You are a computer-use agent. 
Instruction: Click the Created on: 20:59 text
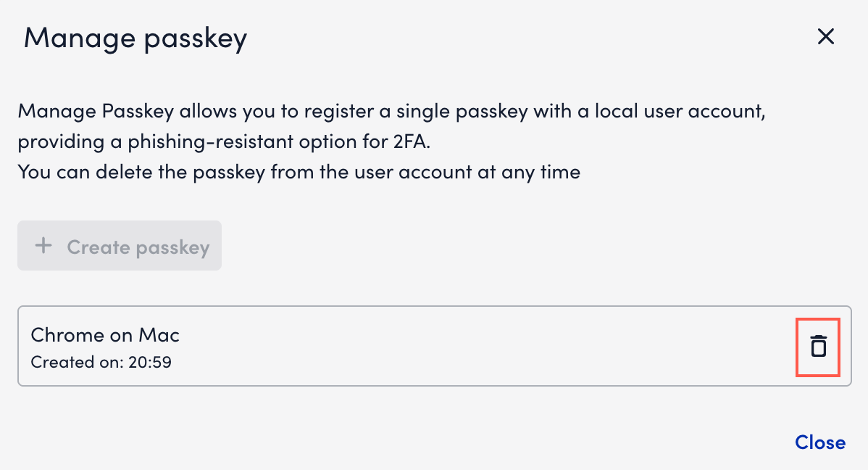tap(101, 362)
